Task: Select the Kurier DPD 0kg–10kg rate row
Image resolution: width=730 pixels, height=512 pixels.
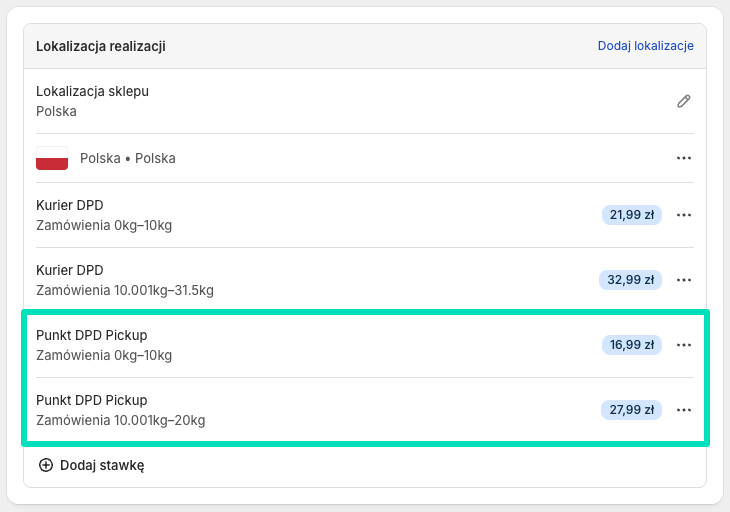Action: [104, 215]
